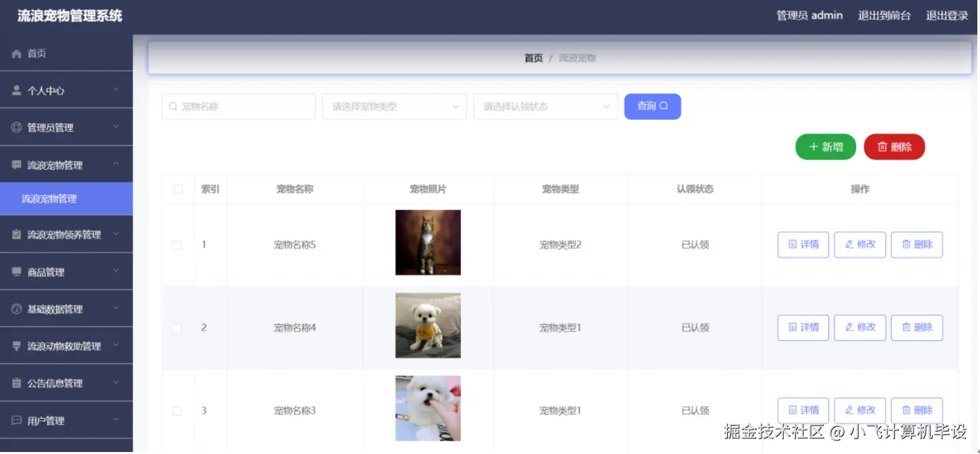
Task: Click the pencil icon on a 修改 button
Action: pyautogui.click(x=851, y=245)
